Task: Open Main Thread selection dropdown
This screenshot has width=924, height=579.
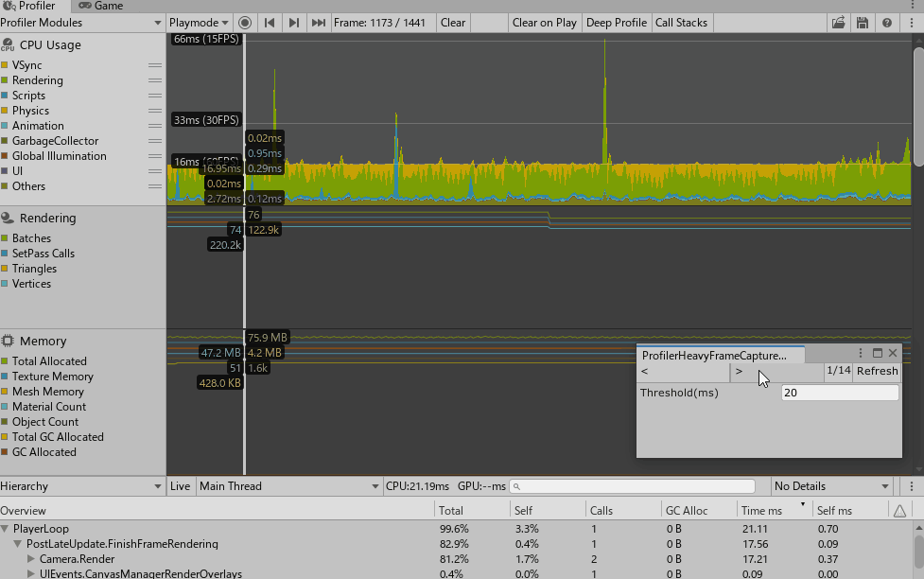Action: [288, 486]
